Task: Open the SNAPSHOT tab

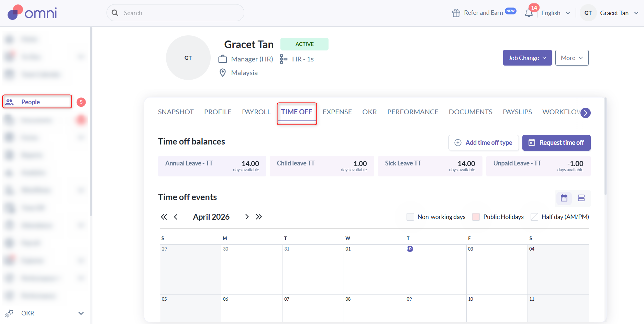Action: pos(176,112)
